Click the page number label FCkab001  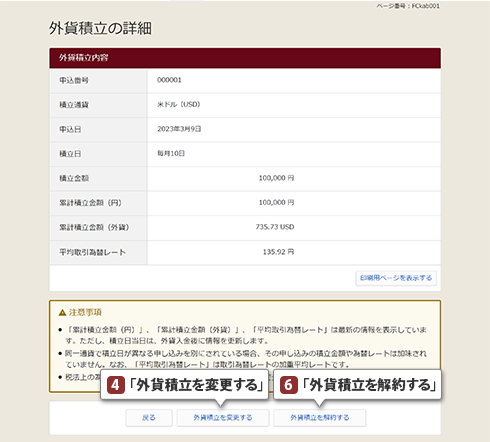point(426,6)
